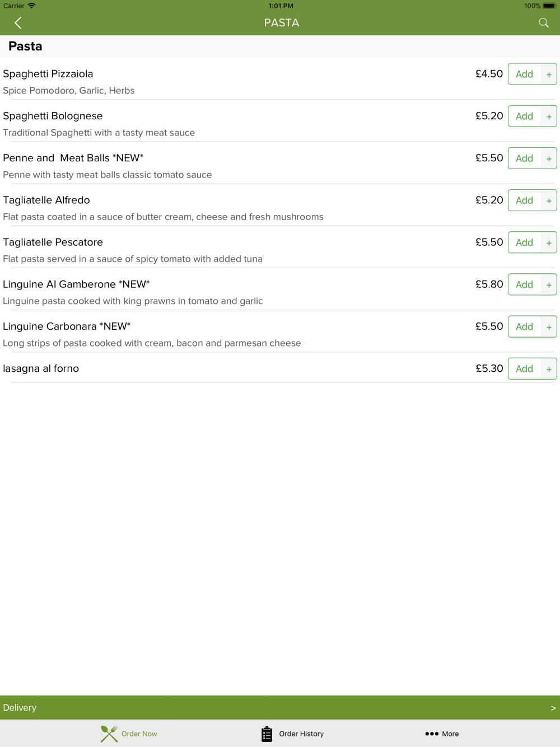Tap plus icon for Linguine Carbonara
This screenshot has height=747, width=560.
(x=549, y=327)
